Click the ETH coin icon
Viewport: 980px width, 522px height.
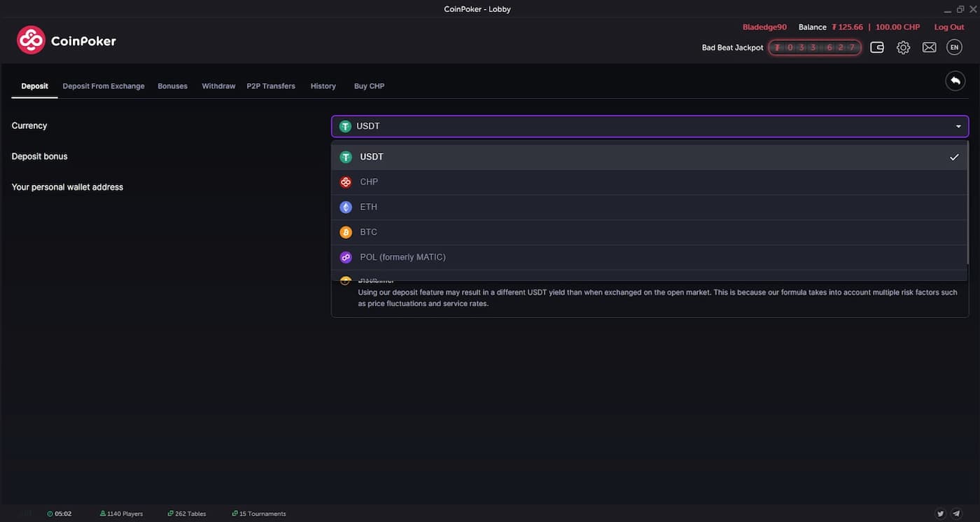[346, 207]
